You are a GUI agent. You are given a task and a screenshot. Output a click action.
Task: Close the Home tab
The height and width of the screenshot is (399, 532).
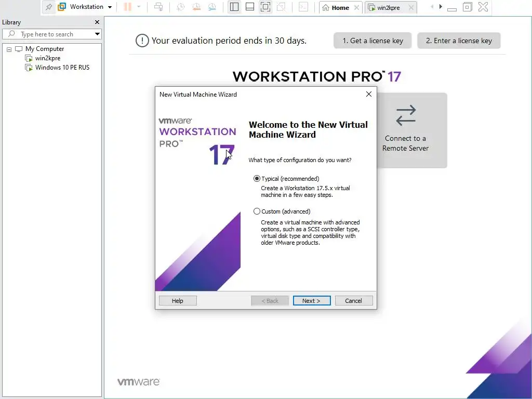[x=356, y=7]
